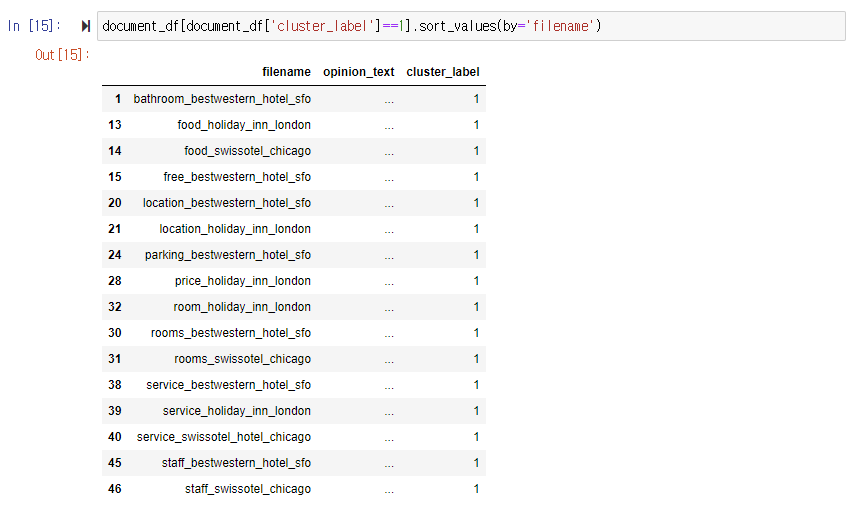Select the Out [15] prompt label
This screenshot has width=855, height=511.
[x=62, y=55]
